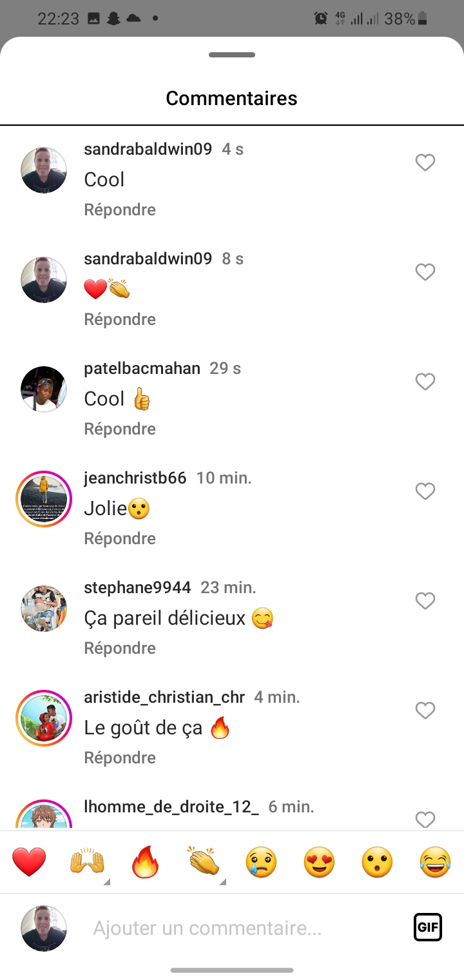The height and width of the screenshot is (980, 464).
Task: Insert the crying face emoji
Action: tap(261, 862)
